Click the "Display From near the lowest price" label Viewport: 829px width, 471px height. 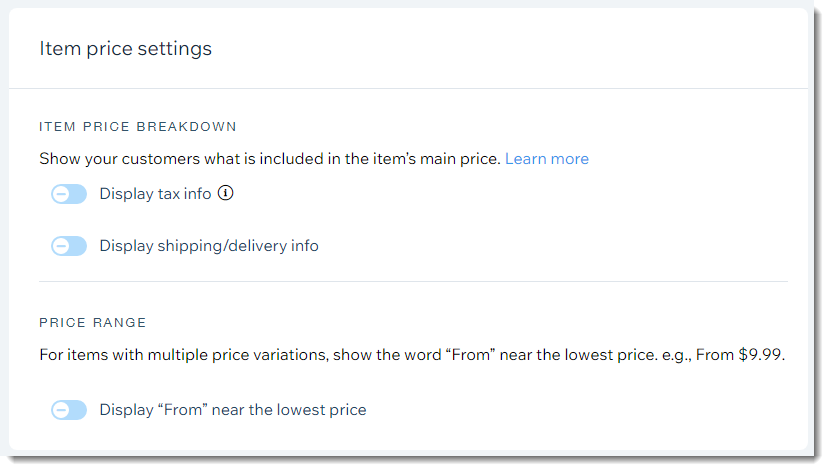point(233,410)
